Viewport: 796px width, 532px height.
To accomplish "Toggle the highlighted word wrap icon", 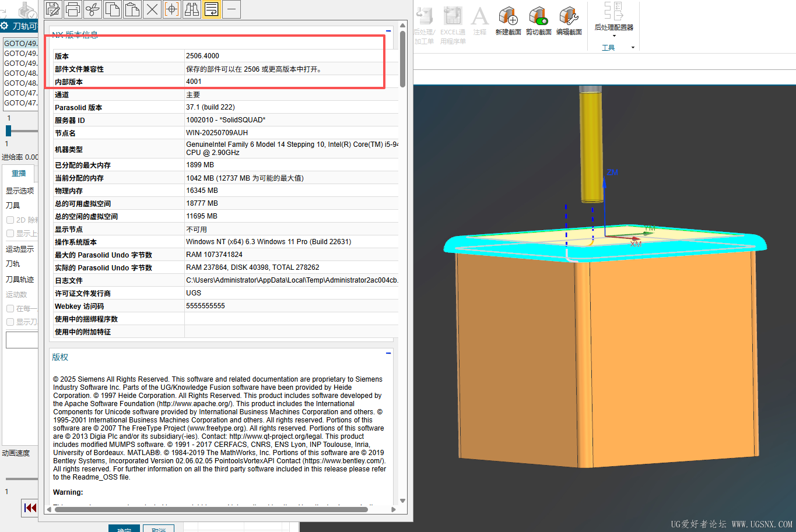I will (x=212, y=9).
